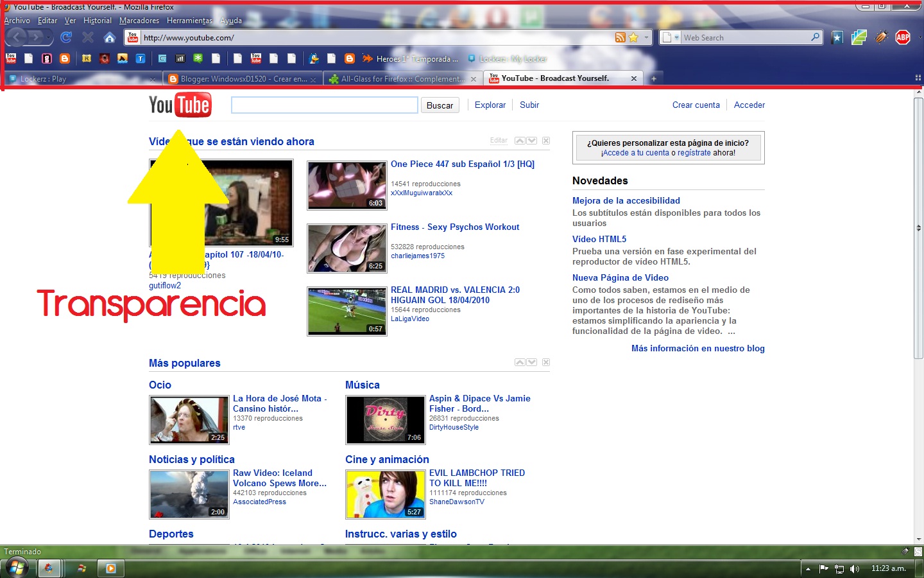Open the Lockerz: My Locker bookmark
The image size is (924, 578).
pyautogui.click(x=508, y=58)
